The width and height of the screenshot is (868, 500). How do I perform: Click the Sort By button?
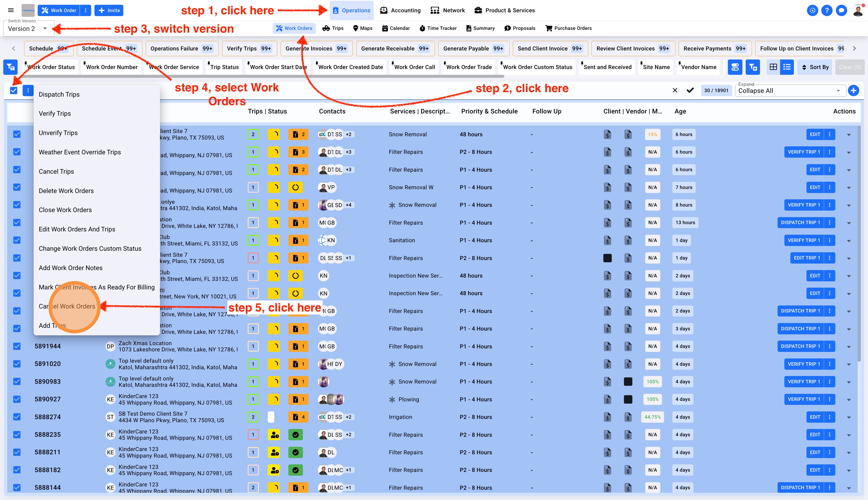click(x=815, y=67)
